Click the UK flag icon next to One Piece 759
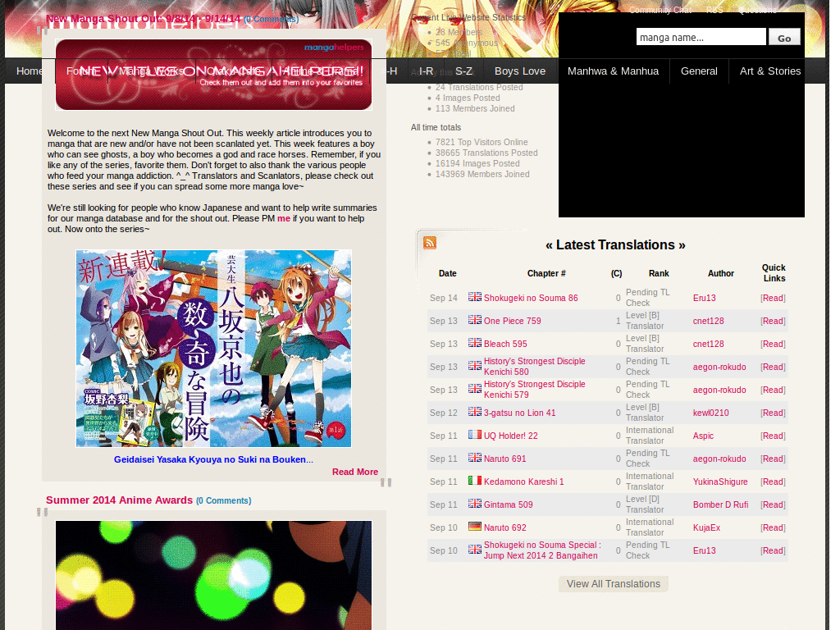 pos(475,319)
